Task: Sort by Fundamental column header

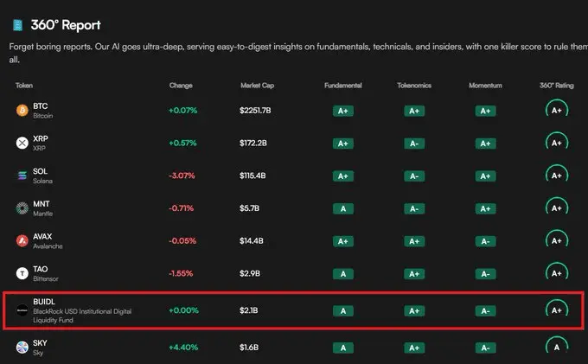Action: pyautogui.click(x=343, y=86)
